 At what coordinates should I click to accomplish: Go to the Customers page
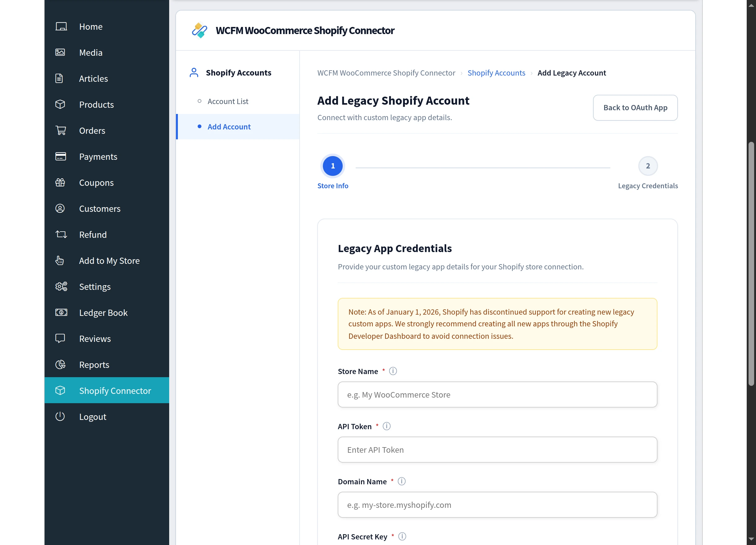pos(107,208)
